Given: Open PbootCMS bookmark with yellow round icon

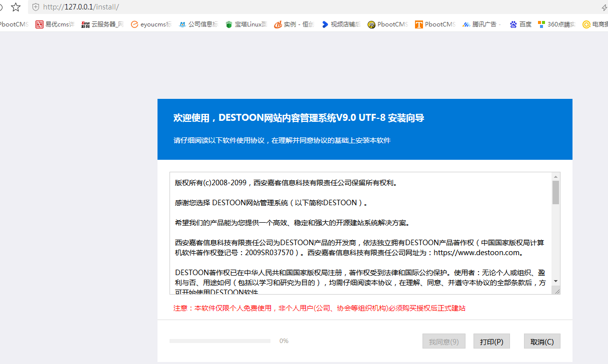Looking at the screenshot, I should [387, 24].
